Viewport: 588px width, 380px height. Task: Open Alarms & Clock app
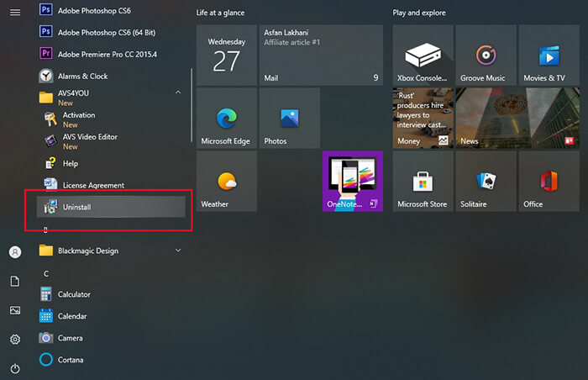(x=111, y=76)
